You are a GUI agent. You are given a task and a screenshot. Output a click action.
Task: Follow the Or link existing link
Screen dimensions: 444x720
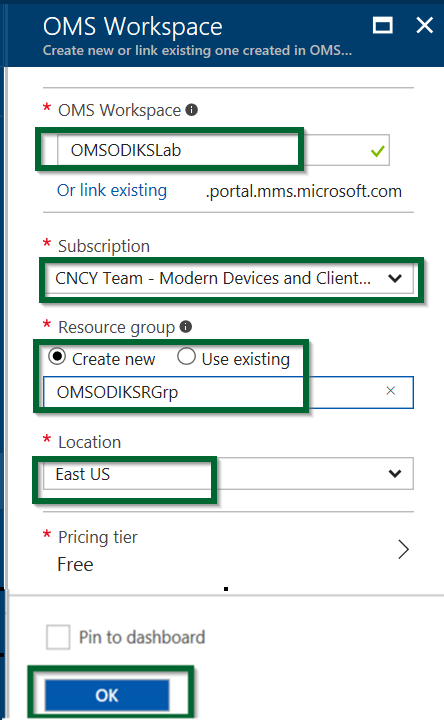[x=112, y=191]
